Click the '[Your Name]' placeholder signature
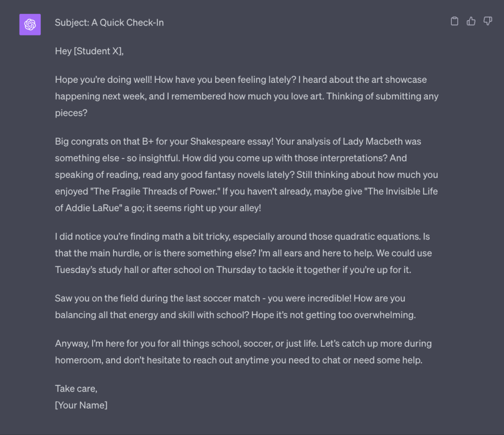This screenshot has width=504, height=435. click(x=81, y=405)
